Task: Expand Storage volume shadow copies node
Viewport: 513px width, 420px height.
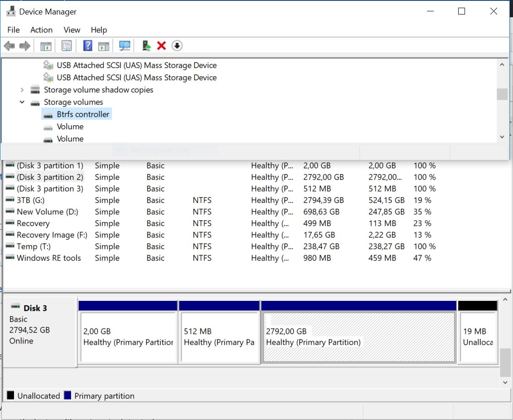Action: tap(22, 90)
